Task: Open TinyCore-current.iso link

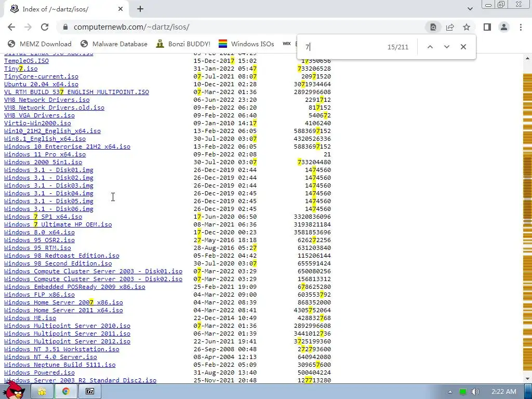Action: coord(42,77)
